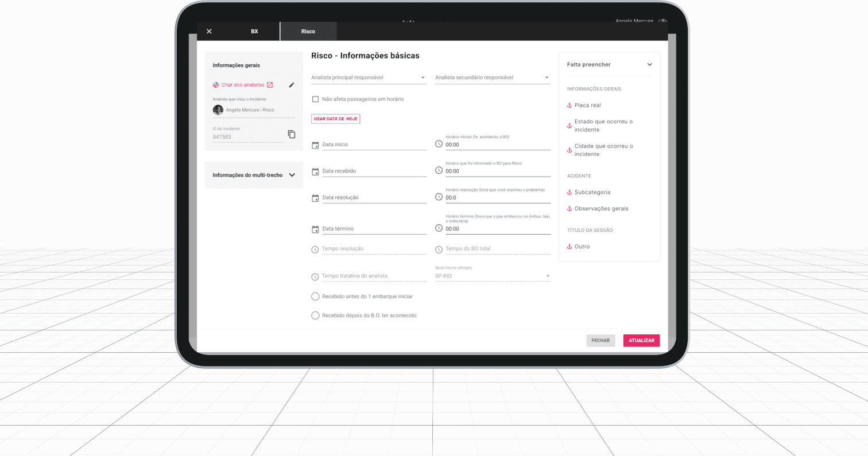
Task: Switch to the Risco tab
Action: point(308,32)
